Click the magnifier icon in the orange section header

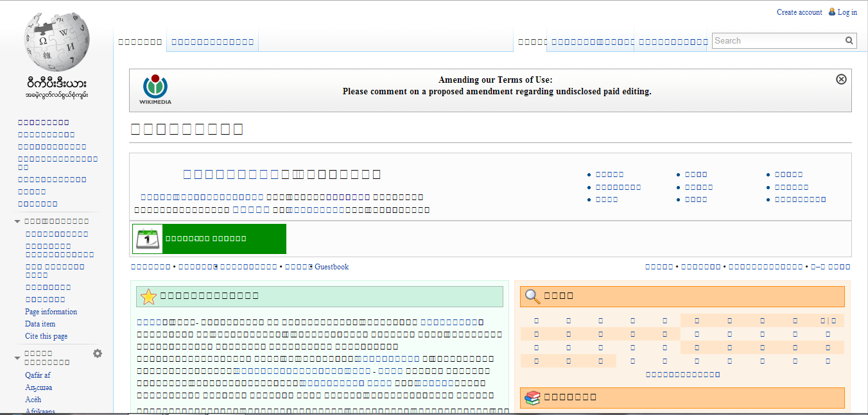533,296
